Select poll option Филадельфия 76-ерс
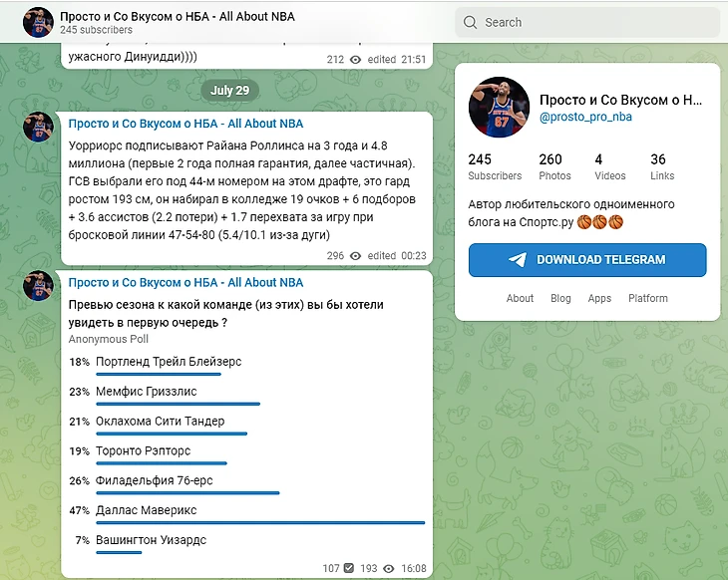 [247, 483]
